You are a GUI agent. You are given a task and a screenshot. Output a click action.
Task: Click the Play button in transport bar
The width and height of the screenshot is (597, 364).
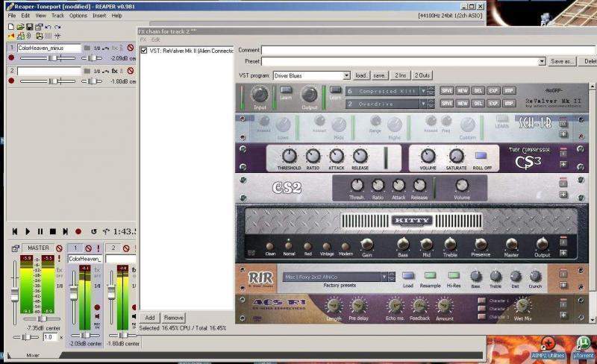(x=28, y=232)
